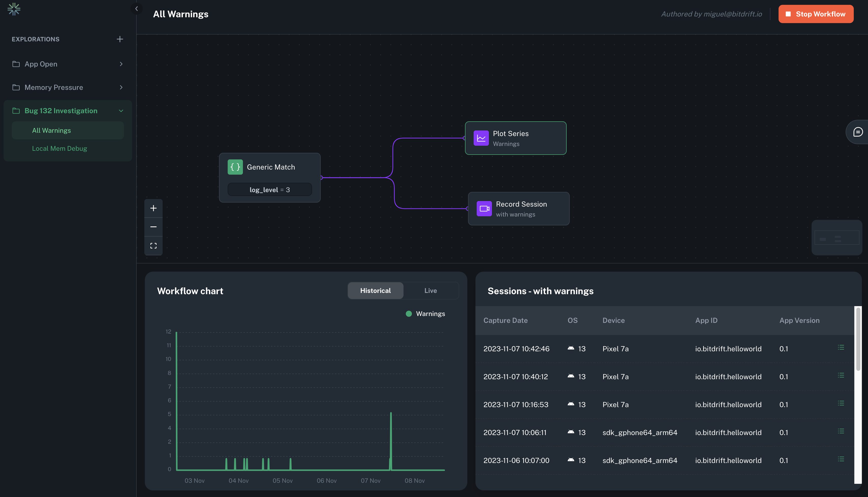868x497 pixels.
Task: Select the All Warnings sidebar entry
Action: pos(52,130)
